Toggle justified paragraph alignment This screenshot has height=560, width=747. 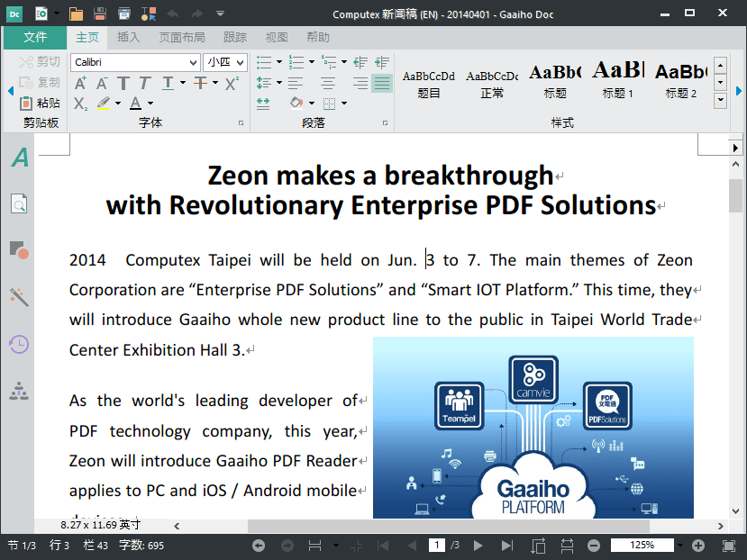[x=381, y=84]
